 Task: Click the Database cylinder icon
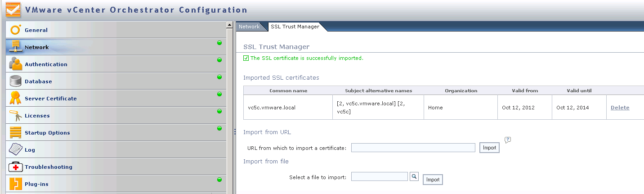point(16,81)
